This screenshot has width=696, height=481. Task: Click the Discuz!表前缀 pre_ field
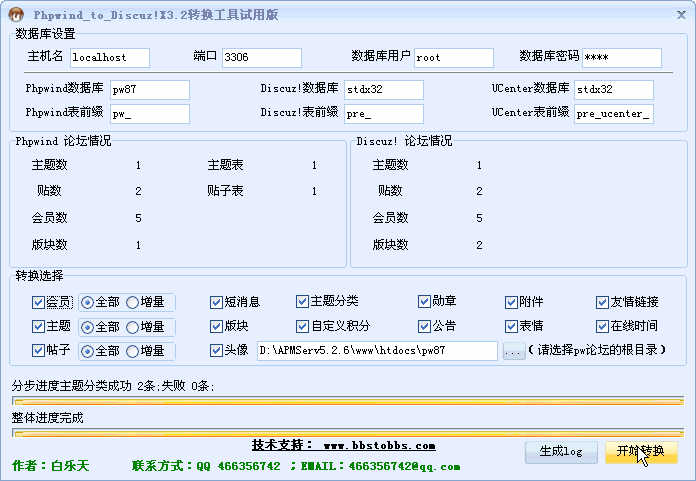(x=384, y=114)
